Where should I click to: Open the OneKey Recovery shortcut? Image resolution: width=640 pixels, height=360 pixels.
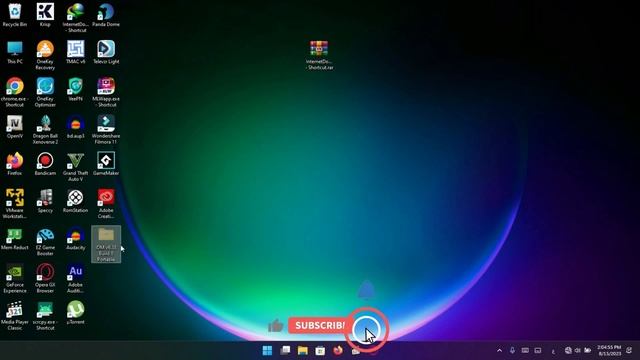(45, 55)
